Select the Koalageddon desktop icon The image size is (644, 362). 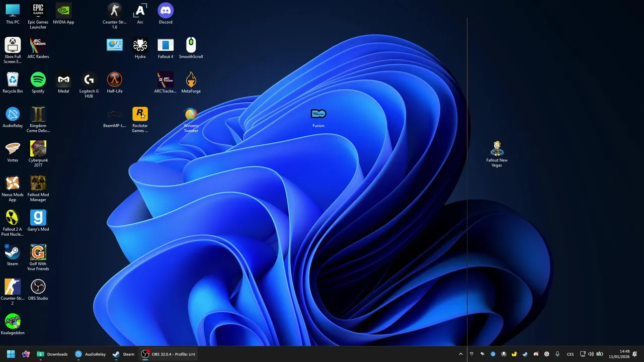point(13,324)
